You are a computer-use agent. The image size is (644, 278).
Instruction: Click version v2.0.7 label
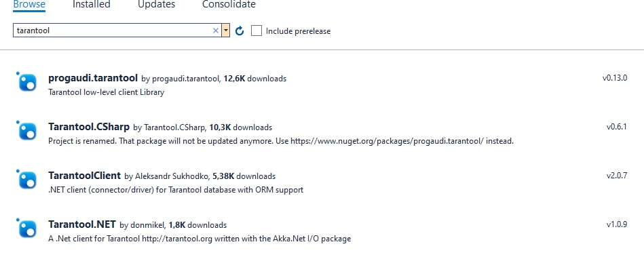[x=617, y=176]
